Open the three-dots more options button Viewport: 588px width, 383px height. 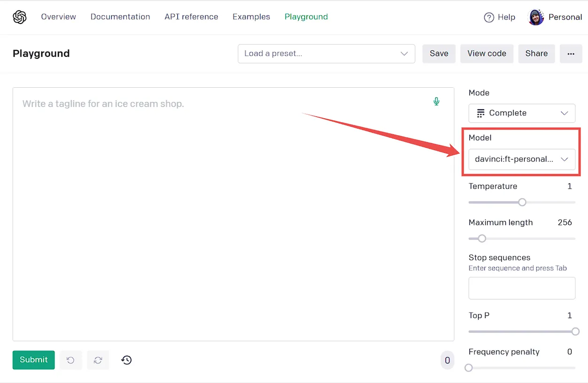571,54
